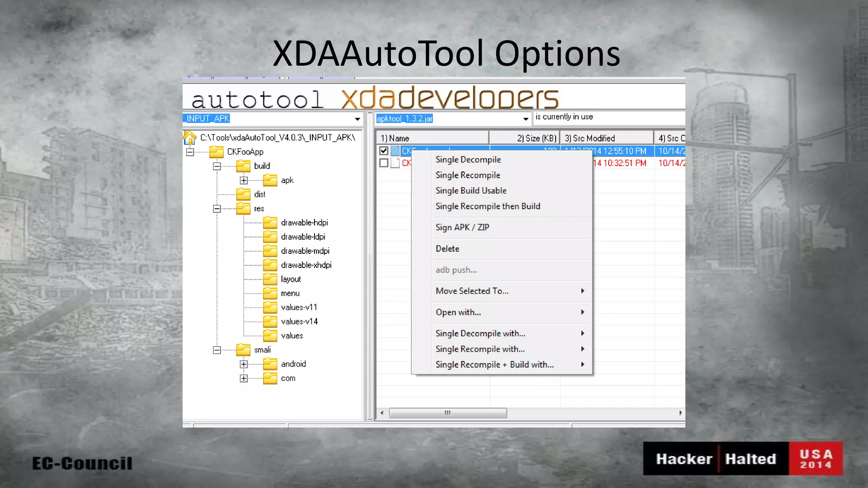Collapse the smali tree node
Screen dimensions: 868x488
click(217, 350)
